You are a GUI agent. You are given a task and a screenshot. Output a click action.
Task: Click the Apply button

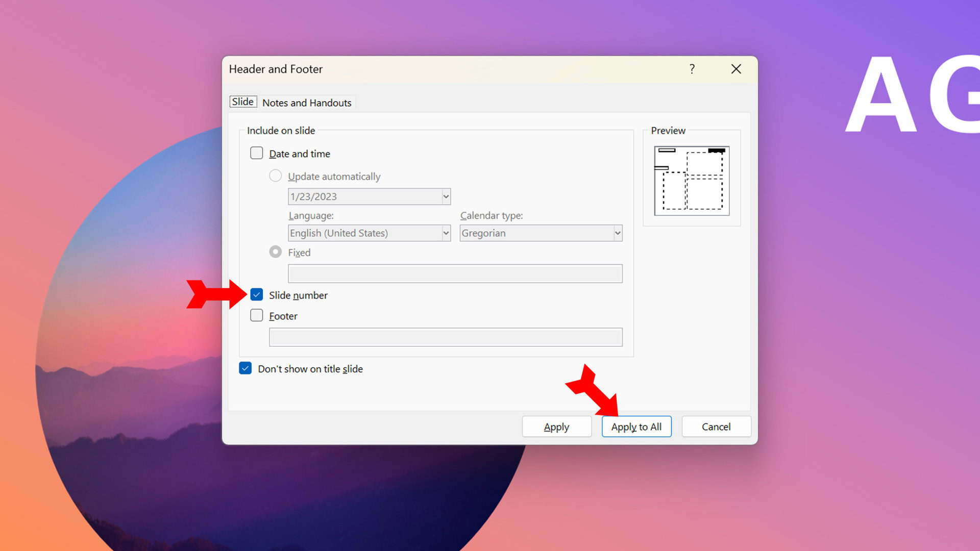556,427
